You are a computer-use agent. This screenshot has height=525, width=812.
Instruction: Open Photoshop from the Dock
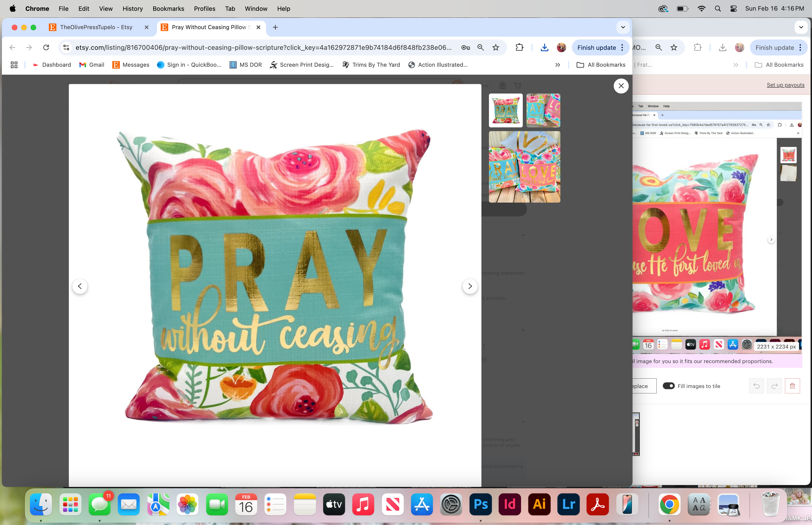480,504
